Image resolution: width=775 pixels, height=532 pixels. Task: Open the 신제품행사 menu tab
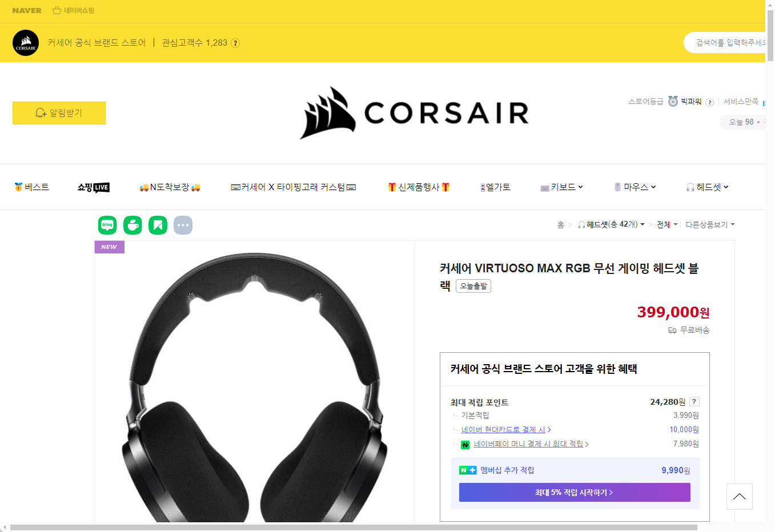[x=419, y=187]
